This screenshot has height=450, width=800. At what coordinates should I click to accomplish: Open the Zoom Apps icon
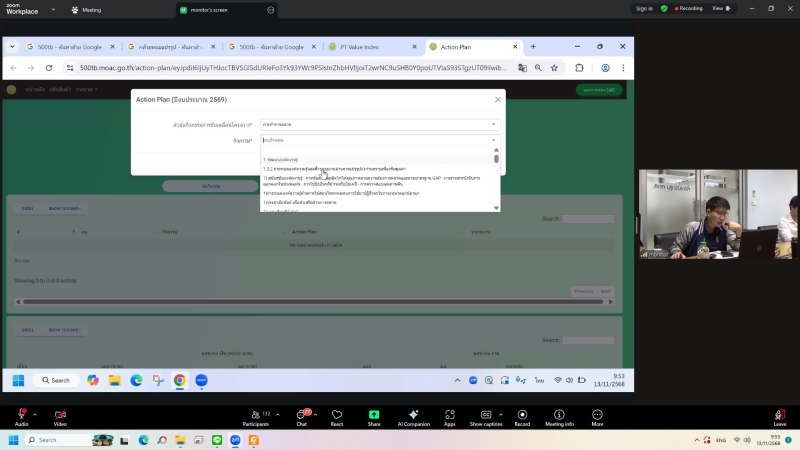450,414
